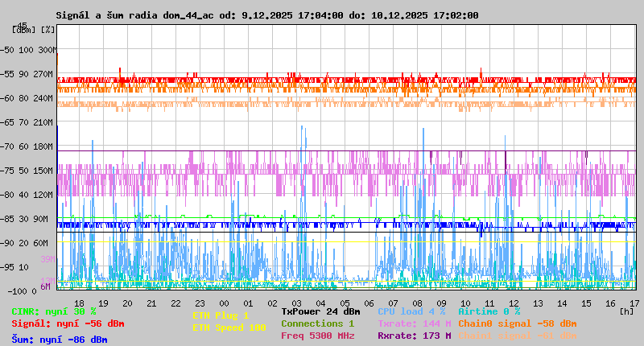The image size is (644, 346).
Task: Click the '120M' y-axis label
Action: [43, 195]
